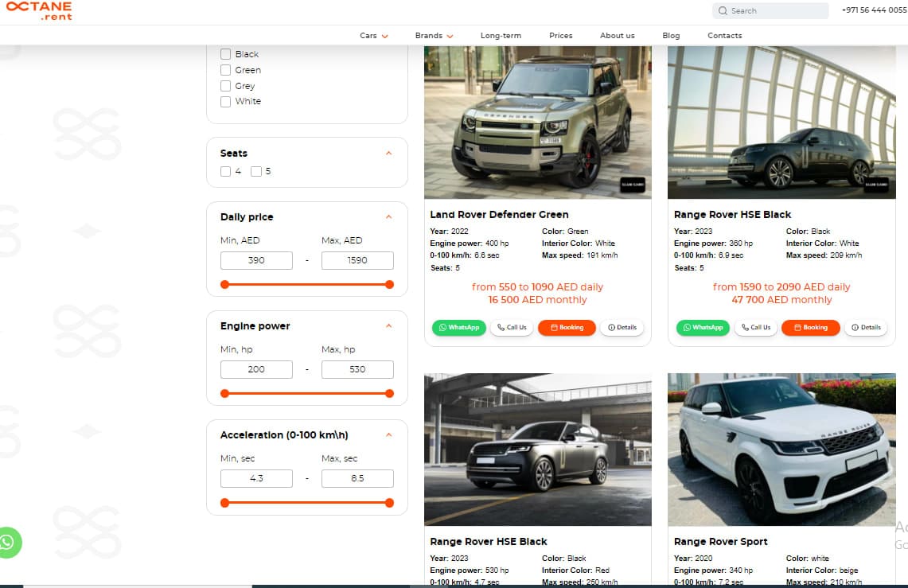Click WhatsApp for Land Rover Defender Green
908x588 pixels.
(x=458, y=328)
